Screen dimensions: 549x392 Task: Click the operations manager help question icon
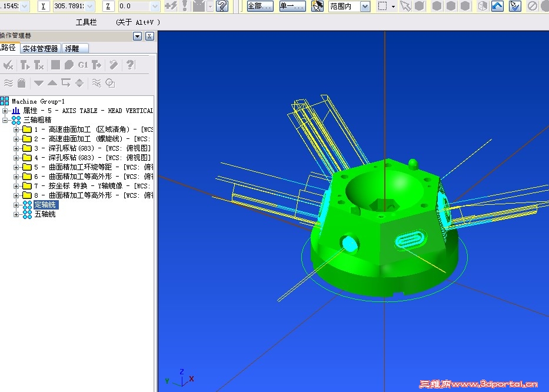[x=130, y=65]
